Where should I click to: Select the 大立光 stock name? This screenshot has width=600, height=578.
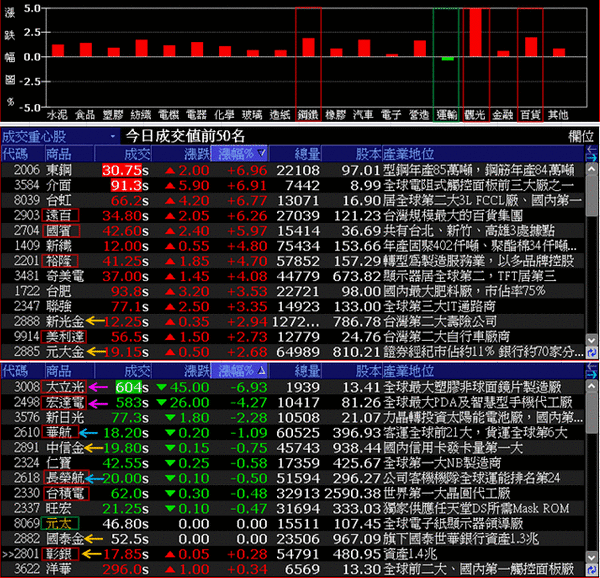pos(65,388)
